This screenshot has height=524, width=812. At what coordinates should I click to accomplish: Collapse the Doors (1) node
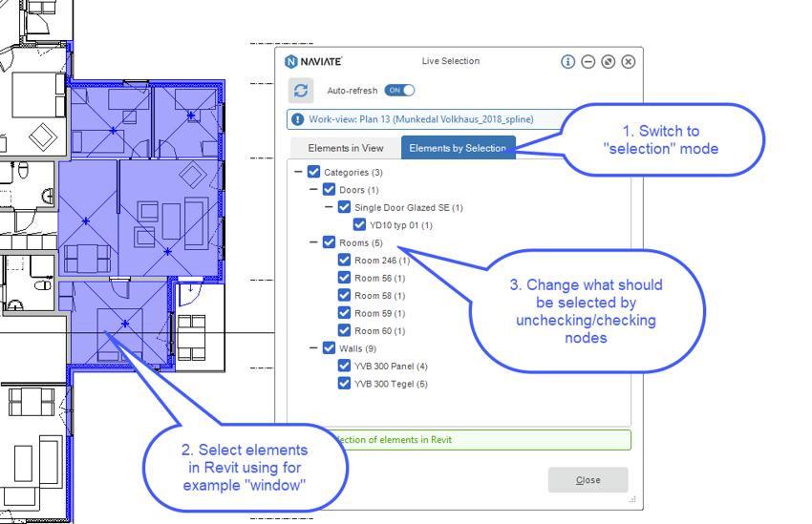pos(313,189)
